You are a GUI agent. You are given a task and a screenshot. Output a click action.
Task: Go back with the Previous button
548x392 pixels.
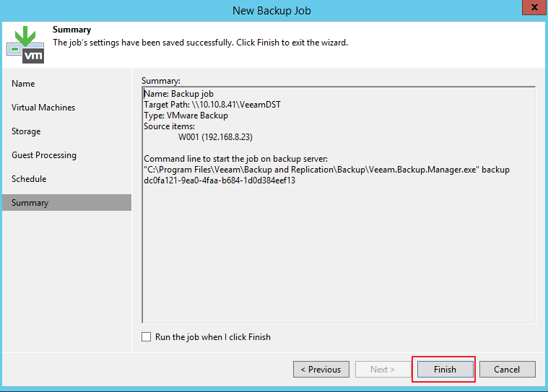pyautogui.click(x=321, y=369)
